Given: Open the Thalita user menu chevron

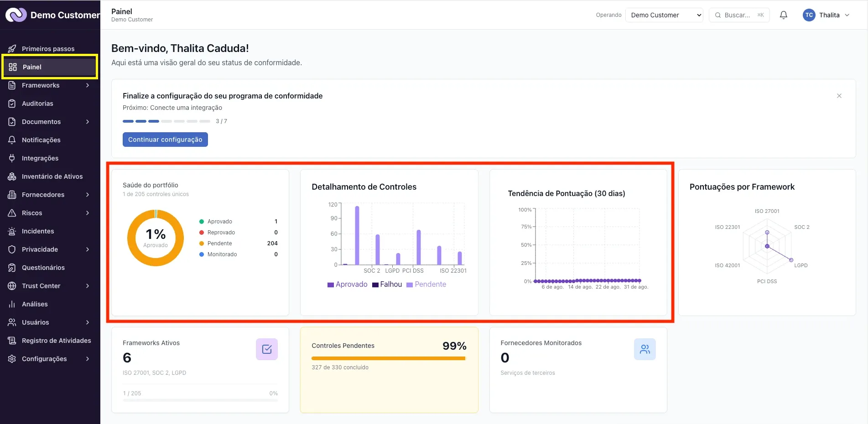Looking at the screenshot, I should tap(847, 15).
